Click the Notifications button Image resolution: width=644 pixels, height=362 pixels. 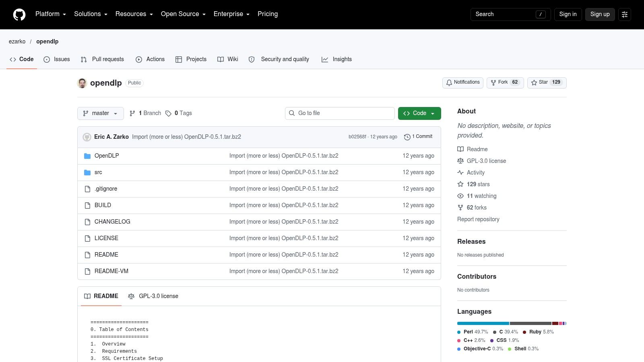[x=463, y=82]
